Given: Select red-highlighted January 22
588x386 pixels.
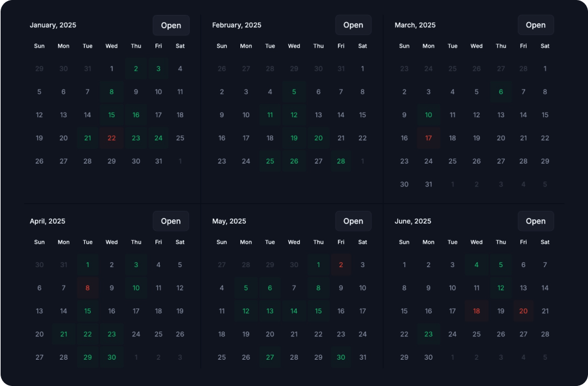Looking at the screenshot, I should [112, 138].
